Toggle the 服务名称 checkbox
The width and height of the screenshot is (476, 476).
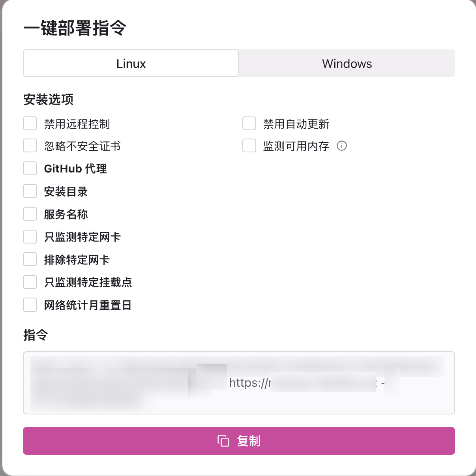click(x=30, y=214)
